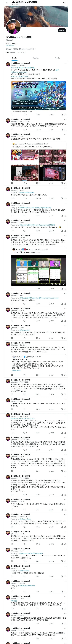The image size is (72, 644).
Task: Expand 'Show more' in the やしろあい quote
Action: [16, 370]
